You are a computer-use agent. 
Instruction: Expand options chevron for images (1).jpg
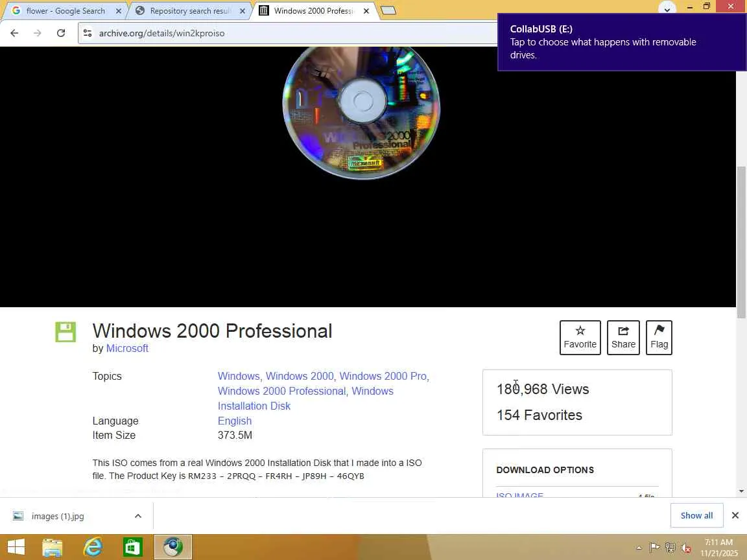point(137,516)
